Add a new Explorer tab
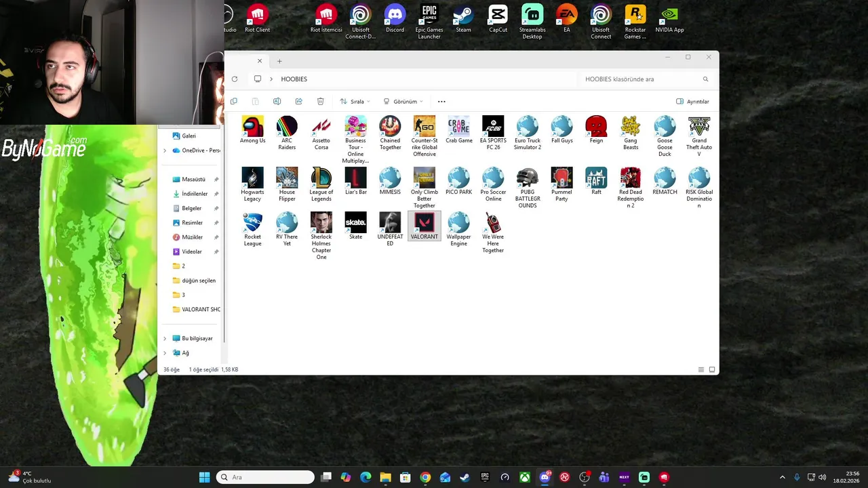This screenshot has height=488, width=868. click(279, 61)
